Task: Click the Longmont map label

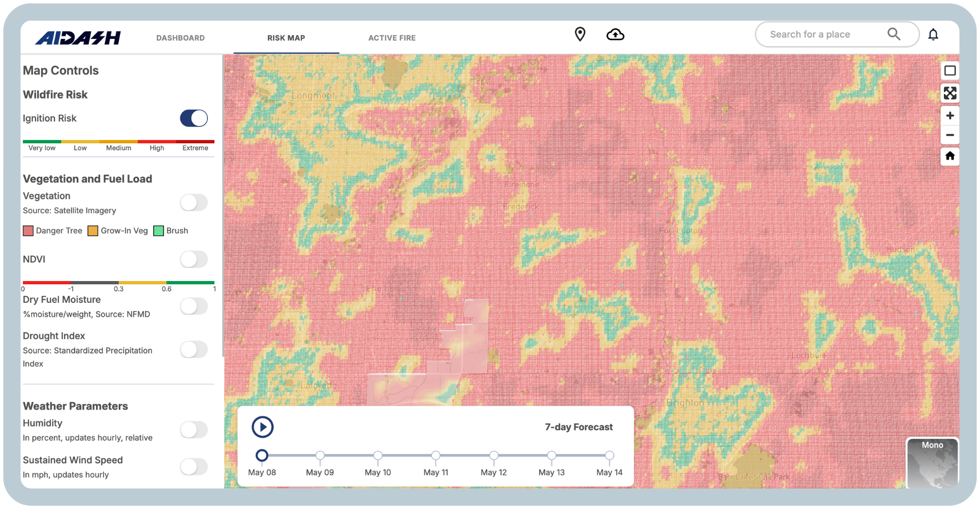Action: tap(314, 96)
